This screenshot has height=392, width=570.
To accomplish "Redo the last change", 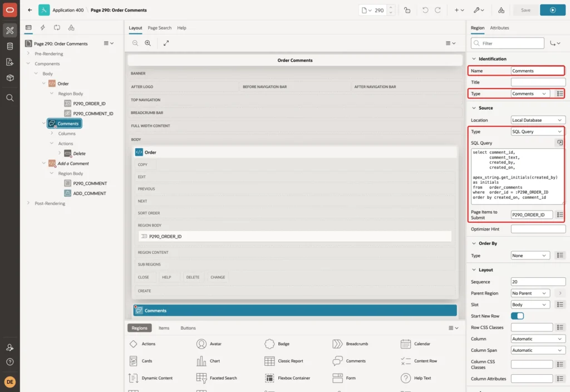I will pyautogui.click(x=438, y=10).
